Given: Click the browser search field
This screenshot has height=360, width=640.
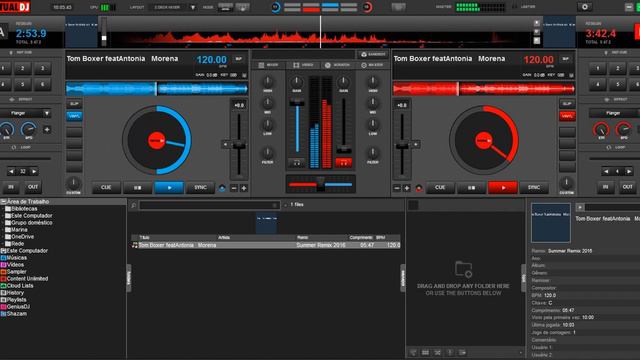Looking at the screenshot, I should (x=209, y=205).
